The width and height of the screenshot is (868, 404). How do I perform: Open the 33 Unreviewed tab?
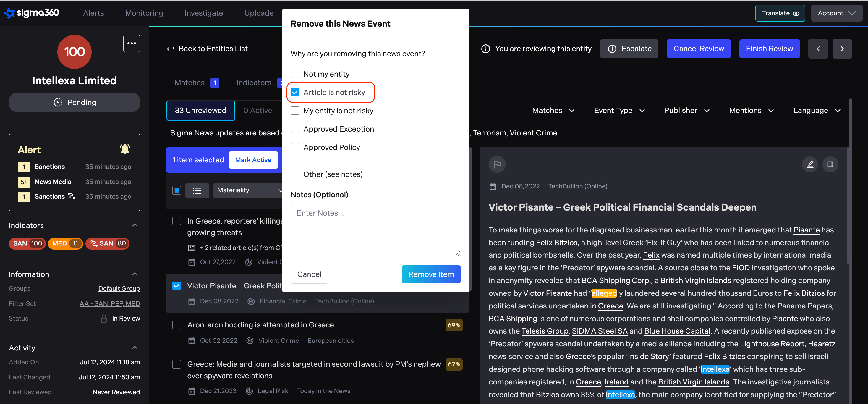tap(200, 111)
